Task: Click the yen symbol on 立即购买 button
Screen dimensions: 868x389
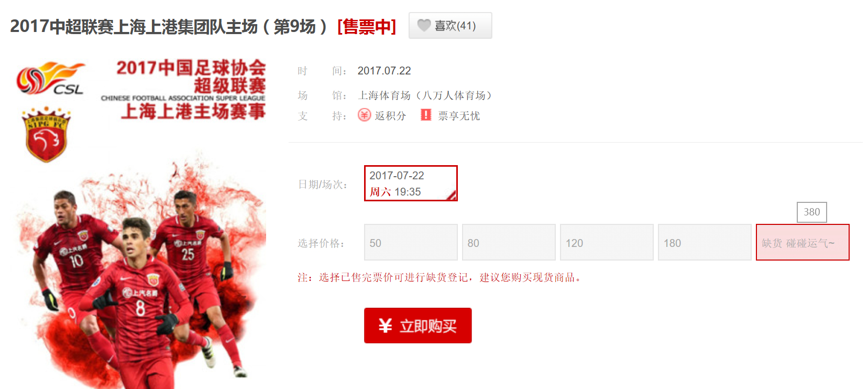Action: (385, 326)
